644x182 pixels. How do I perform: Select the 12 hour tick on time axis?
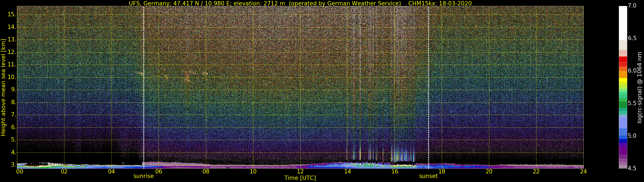pyautogui.click(x=300, y=172)
